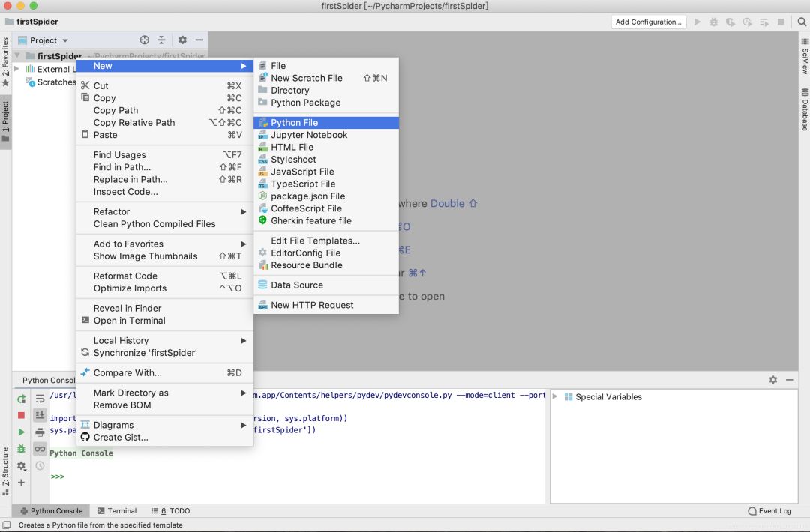Click the Run button in top toolbar
The width and height of the screenshot is (810, 532).
pyautogui.click(x=697, y=22)
